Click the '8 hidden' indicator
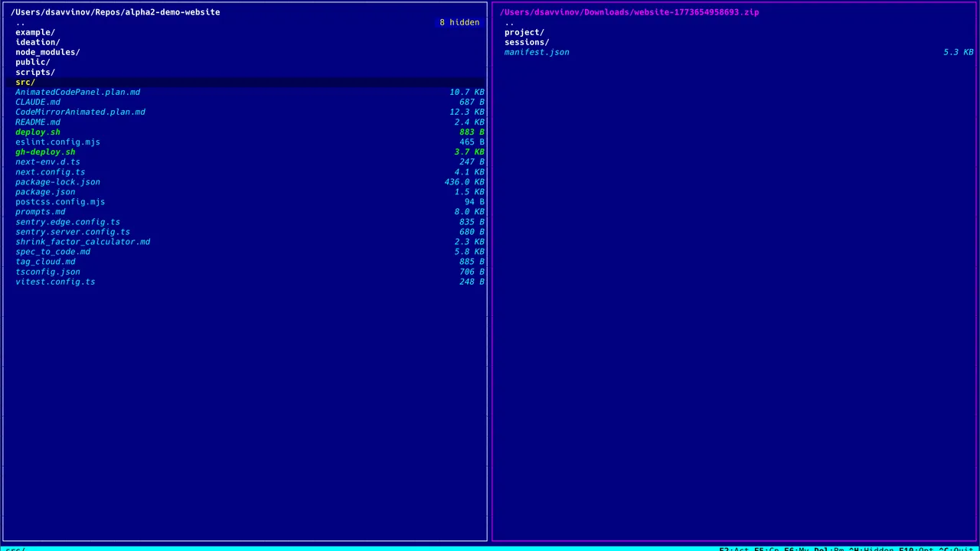980x551 pixels. pos(459,22)
